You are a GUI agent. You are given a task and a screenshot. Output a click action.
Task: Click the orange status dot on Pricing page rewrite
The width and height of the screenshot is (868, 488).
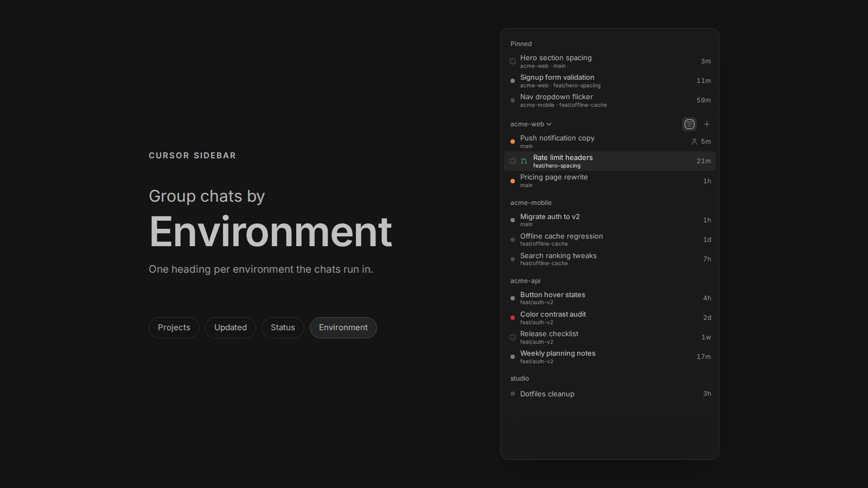(x=513, y=181)
